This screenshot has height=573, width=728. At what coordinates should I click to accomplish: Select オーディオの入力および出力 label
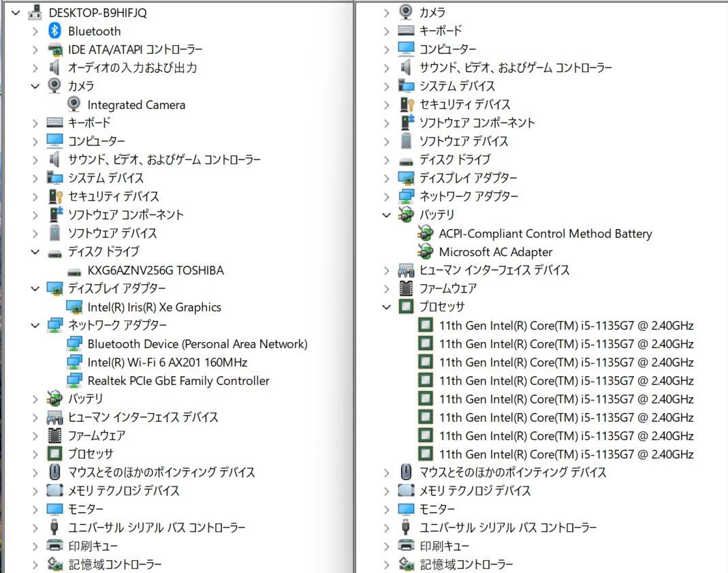(x=132, y=68)
